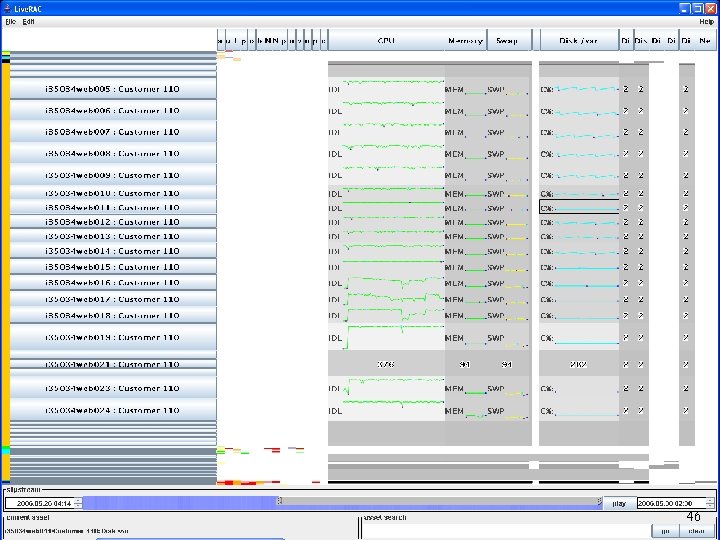
Task: Click the clear button in asset search
Action: click(x=697, y=531)
